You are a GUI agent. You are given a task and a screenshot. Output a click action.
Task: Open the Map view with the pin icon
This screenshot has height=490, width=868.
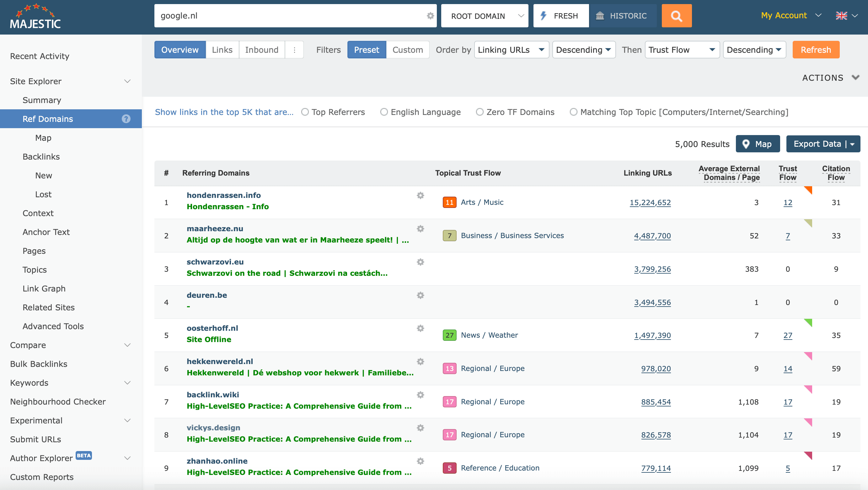tap(758, 144)
